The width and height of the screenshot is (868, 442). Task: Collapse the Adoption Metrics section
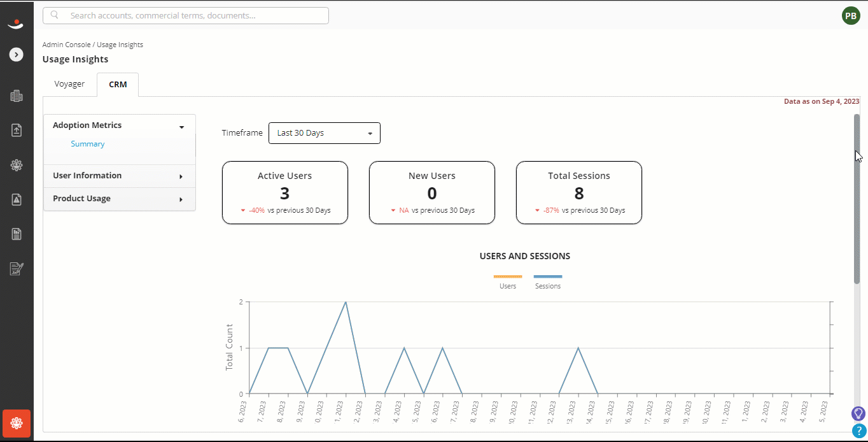click(x=119, y=125)
